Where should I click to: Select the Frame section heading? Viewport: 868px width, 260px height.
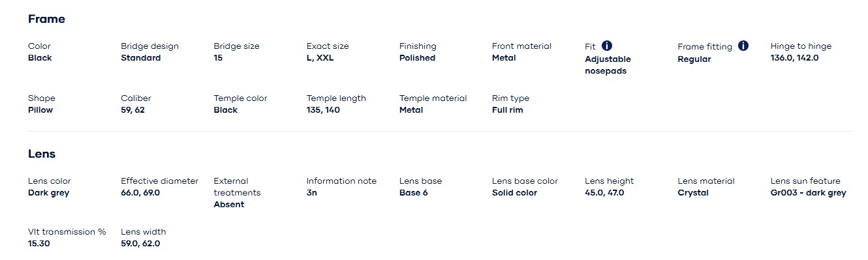coord(46,19)
